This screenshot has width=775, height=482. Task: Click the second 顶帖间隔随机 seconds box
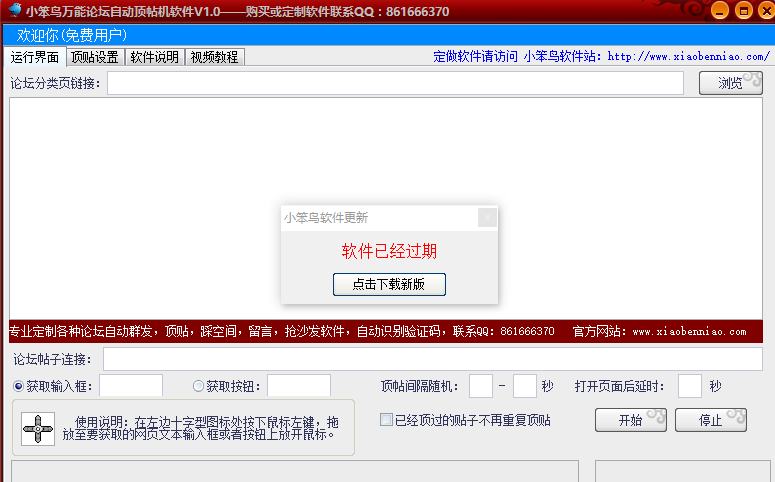[x=525, y=386]
